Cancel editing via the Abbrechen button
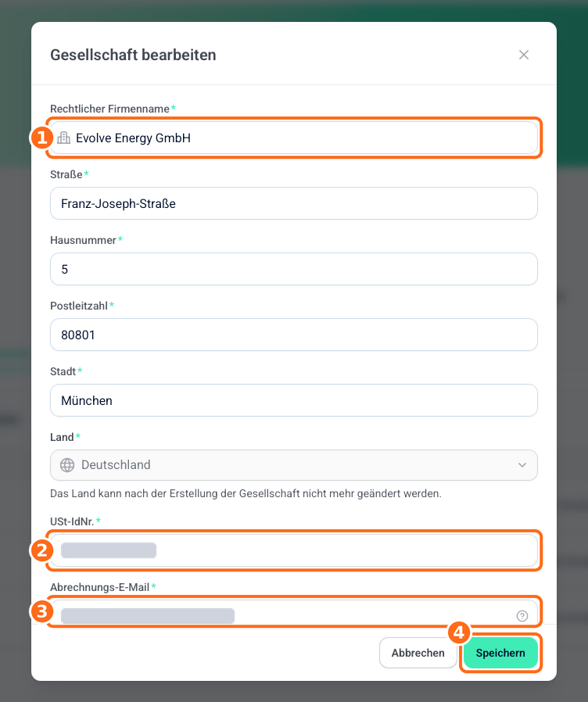 pos(418,653)
